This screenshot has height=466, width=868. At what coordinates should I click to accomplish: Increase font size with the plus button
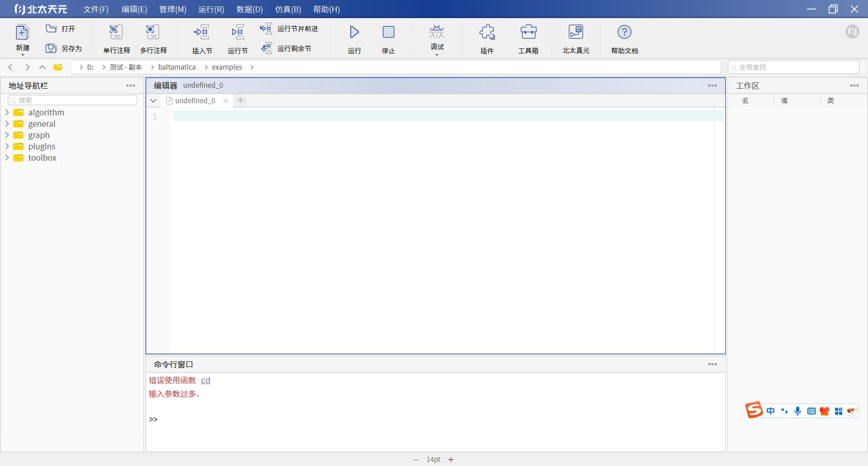(x=451, y=460)
